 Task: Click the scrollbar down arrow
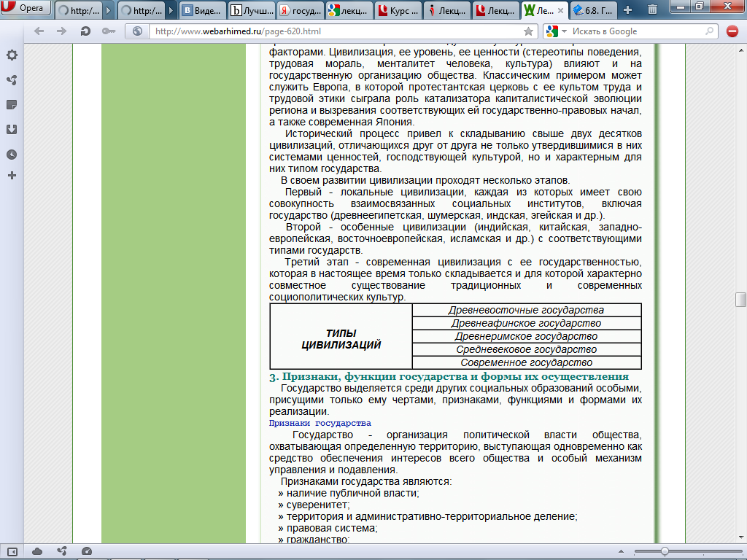[x=741, y=537]
